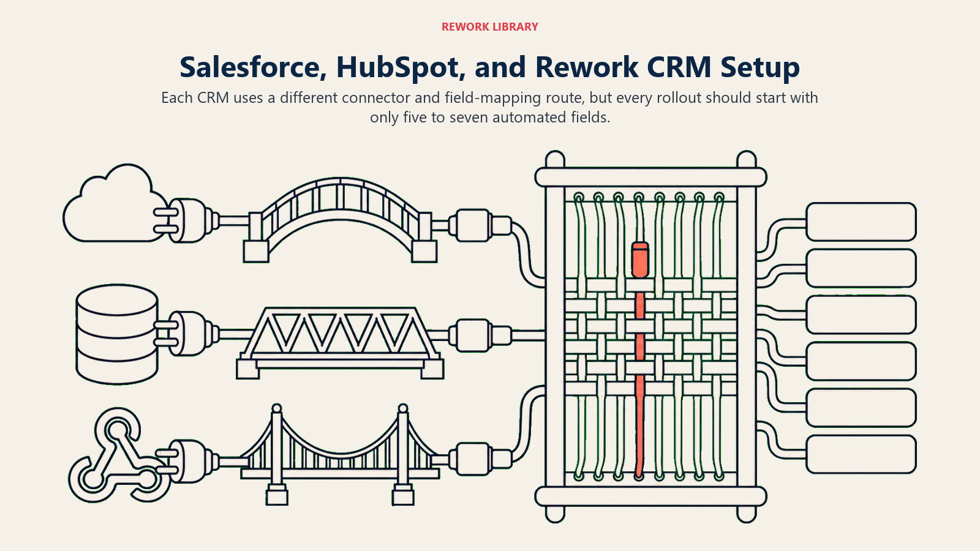Click the fourth empty output box from top
980x551 pixels.
pyautogui.click(x=861, y=361)
